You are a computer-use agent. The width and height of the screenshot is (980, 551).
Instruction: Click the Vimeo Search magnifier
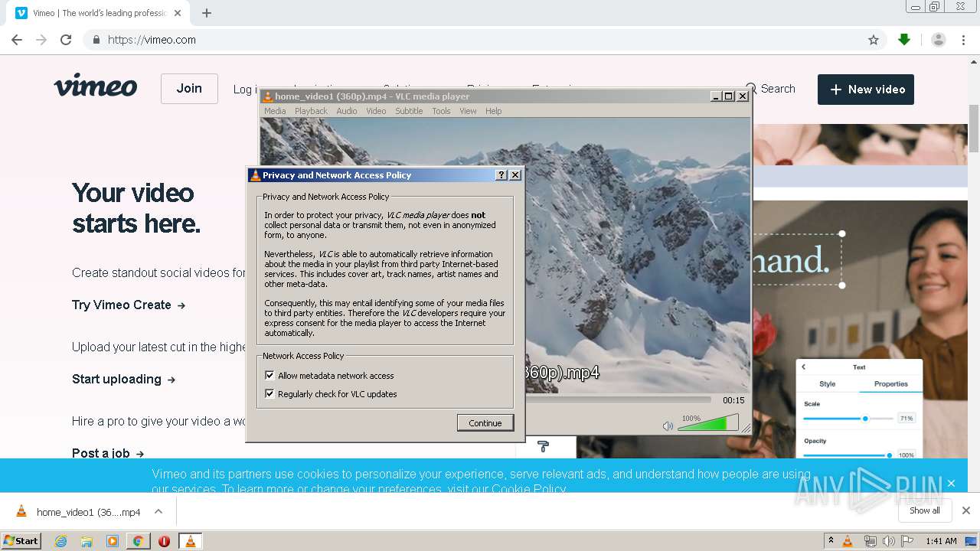[751, 89]
